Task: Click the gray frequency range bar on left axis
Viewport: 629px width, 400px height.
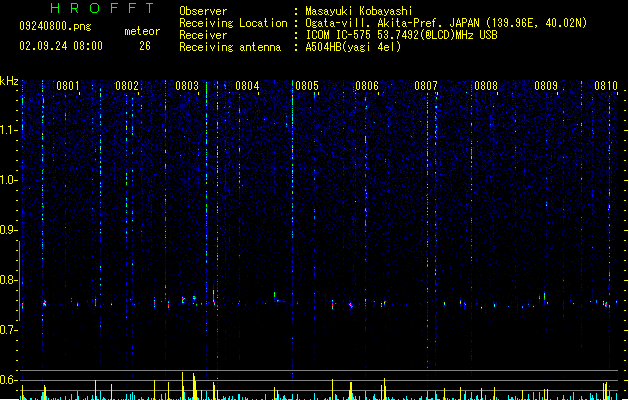Action: pos(19,280)
